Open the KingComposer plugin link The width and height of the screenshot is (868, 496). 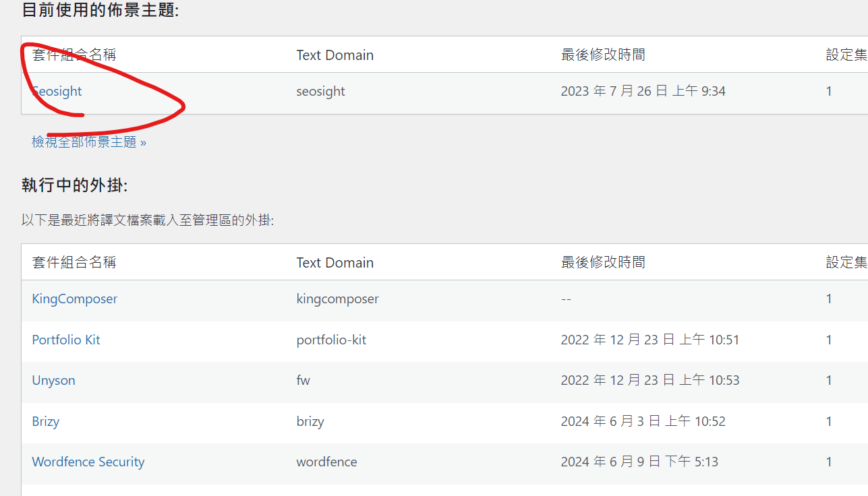tap(74, 299)
